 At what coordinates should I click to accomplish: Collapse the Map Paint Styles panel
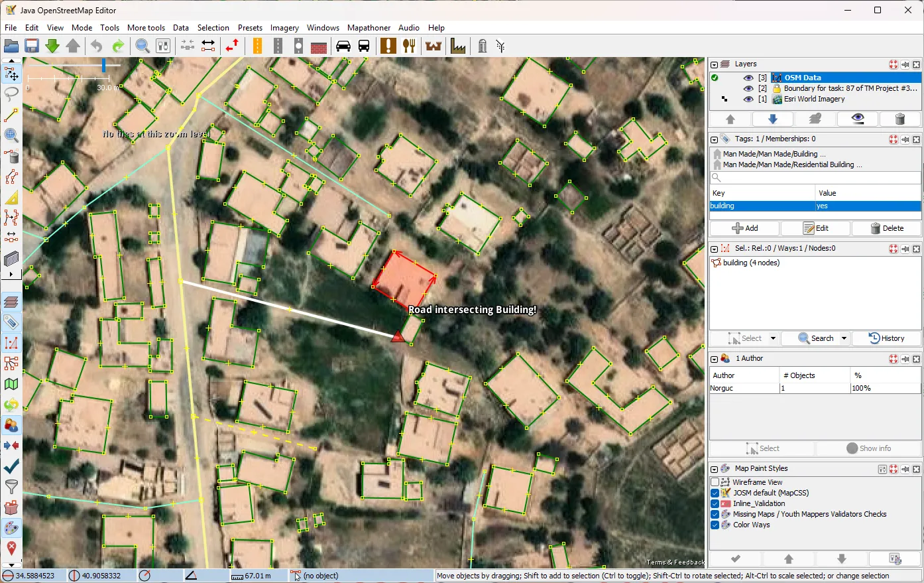(714, 469)
